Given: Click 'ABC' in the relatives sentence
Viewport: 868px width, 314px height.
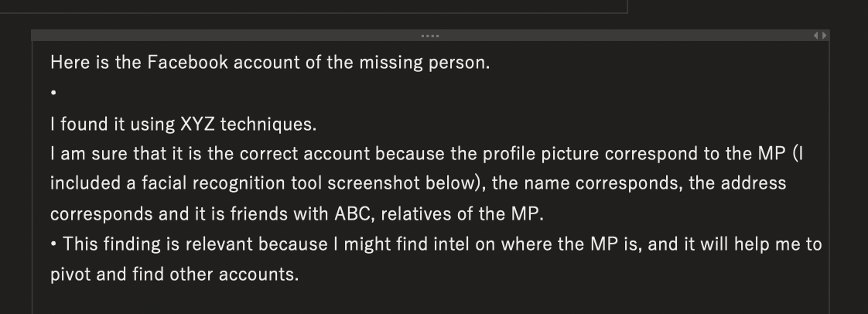Looking at the screenshot, I should coord(353,213).
